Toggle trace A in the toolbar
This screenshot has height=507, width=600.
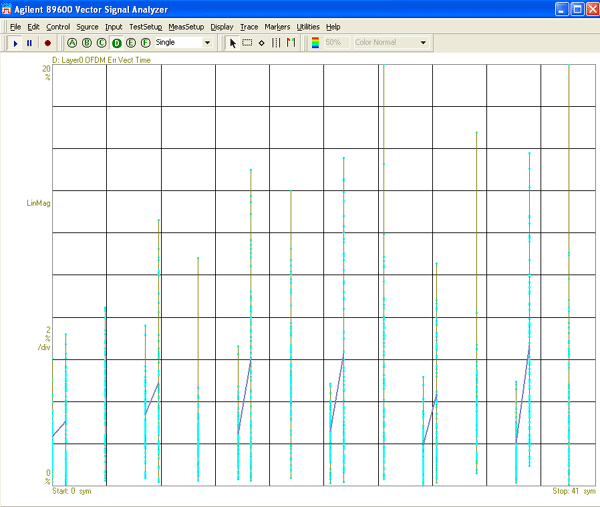pyautogui.click(x=71, y=43)
